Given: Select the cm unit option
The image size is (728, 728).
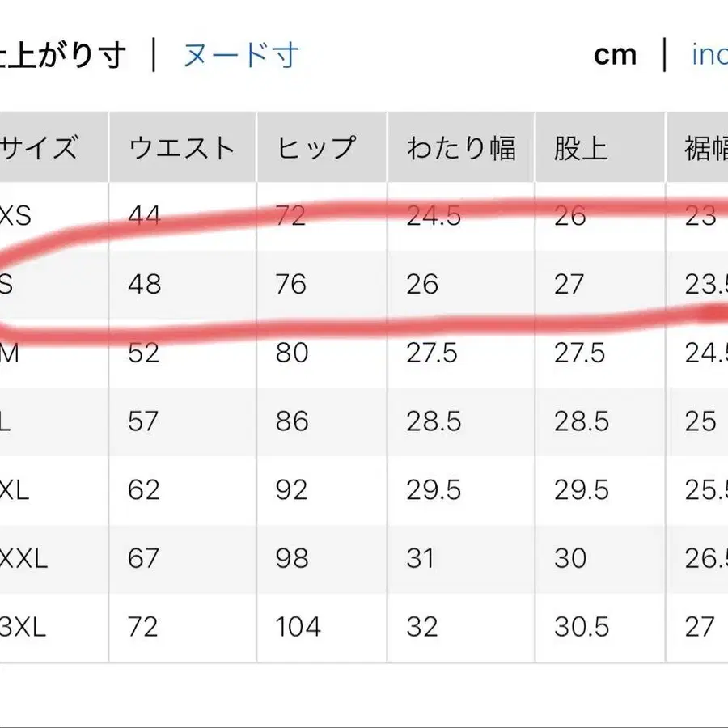Looking at the screenshot, I should coord(616,55).
